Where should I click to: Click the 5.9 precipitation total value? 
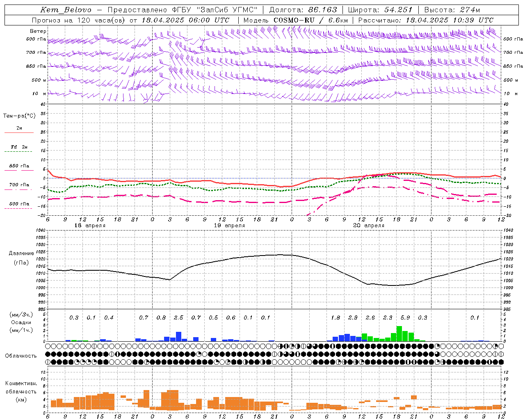(x=405, y=318)
